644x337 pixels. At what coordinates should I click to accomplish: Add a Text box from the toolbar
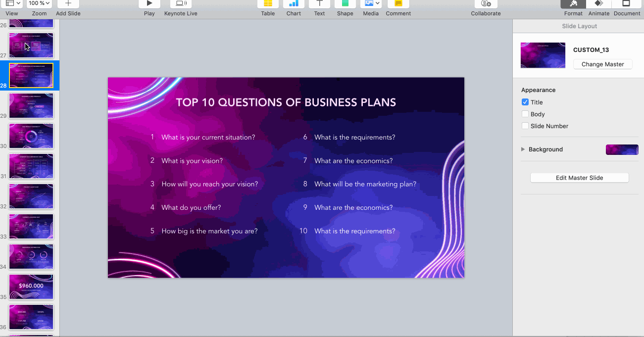[319, 4]
